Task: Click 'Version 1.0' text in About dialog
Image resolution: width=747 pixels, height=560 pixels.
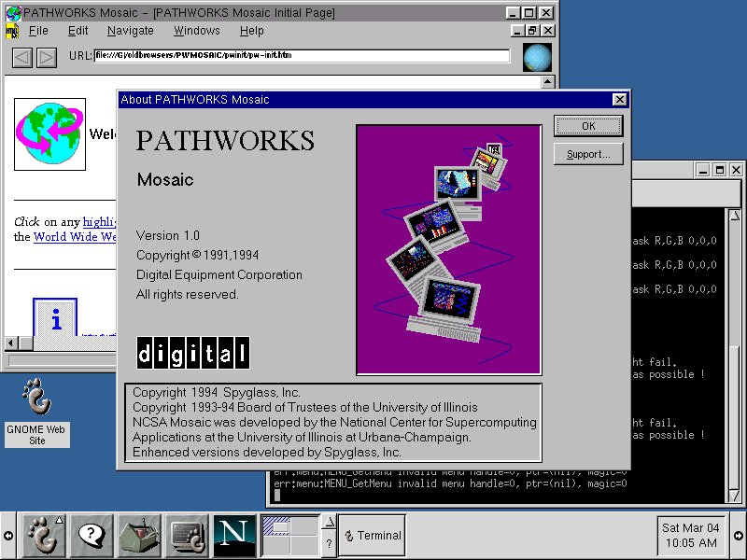Action: (168, 236)
